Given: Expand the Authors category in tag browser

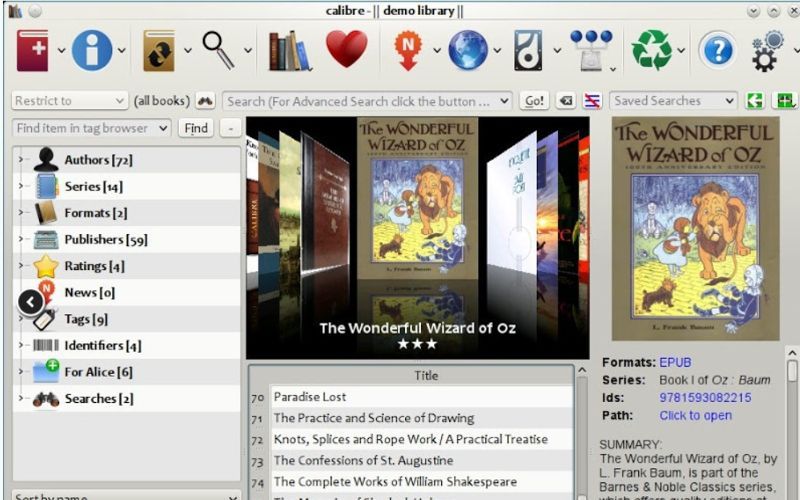Looking at the screenshot, I should [21, 160].
